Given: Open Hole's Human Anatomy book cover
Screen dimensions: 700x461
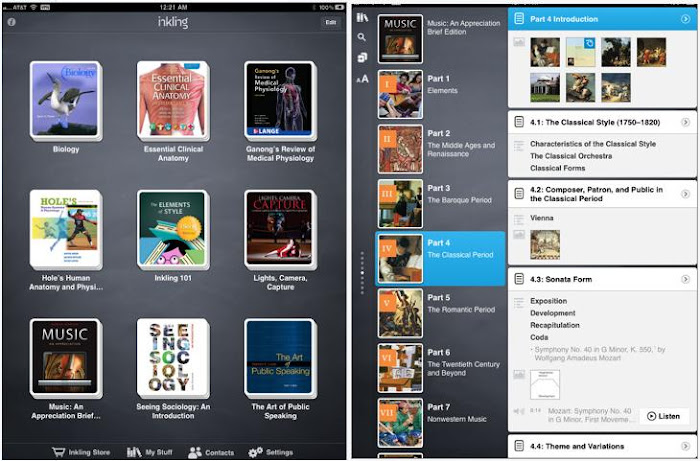Looking at the screenshot, I should point(65,228).
